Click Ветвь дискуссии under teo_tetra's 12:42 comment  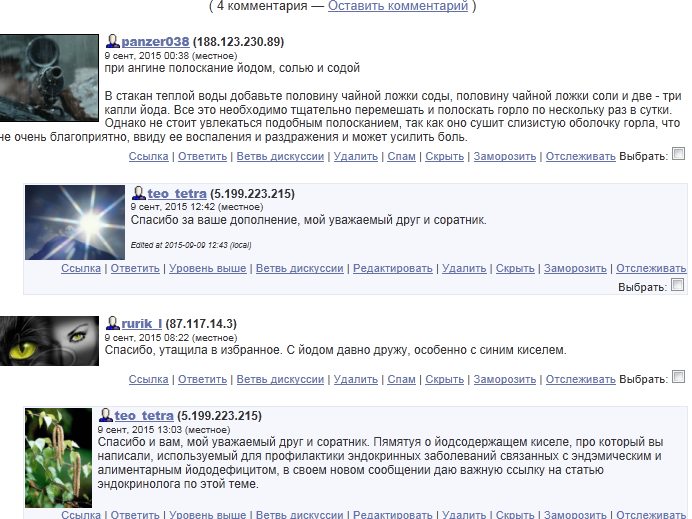pyautogui.click(x=300, y=268)
